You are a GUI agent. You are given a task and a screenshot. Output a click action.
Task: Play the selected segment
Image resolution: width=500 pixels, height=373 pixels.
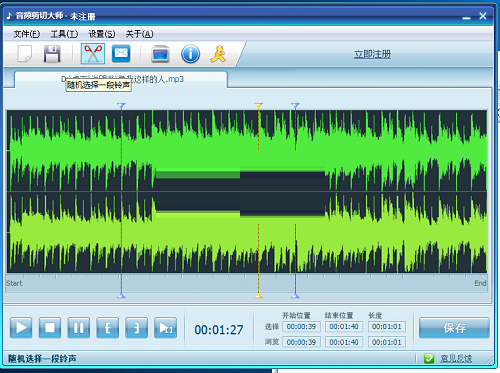166,328
